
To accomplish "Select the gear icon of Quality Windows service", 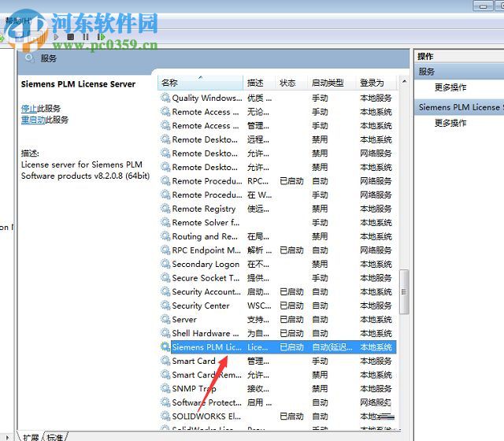I will 165,98.
